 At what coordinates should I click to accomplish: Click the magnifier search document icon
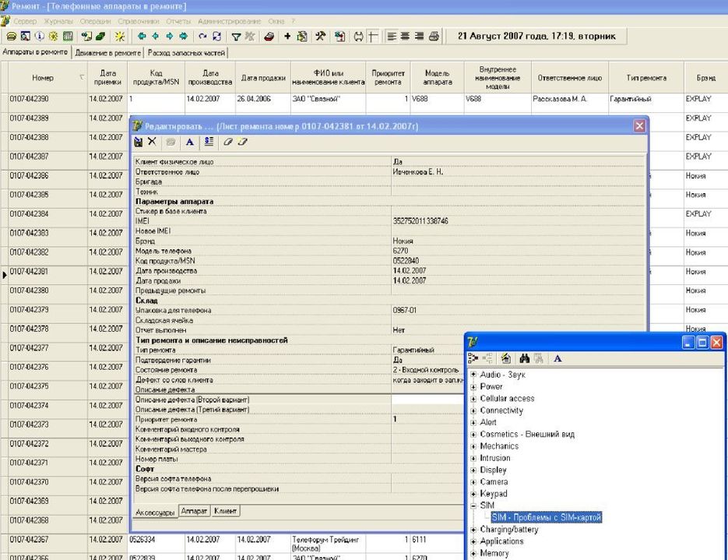click(x=26, y=37)
